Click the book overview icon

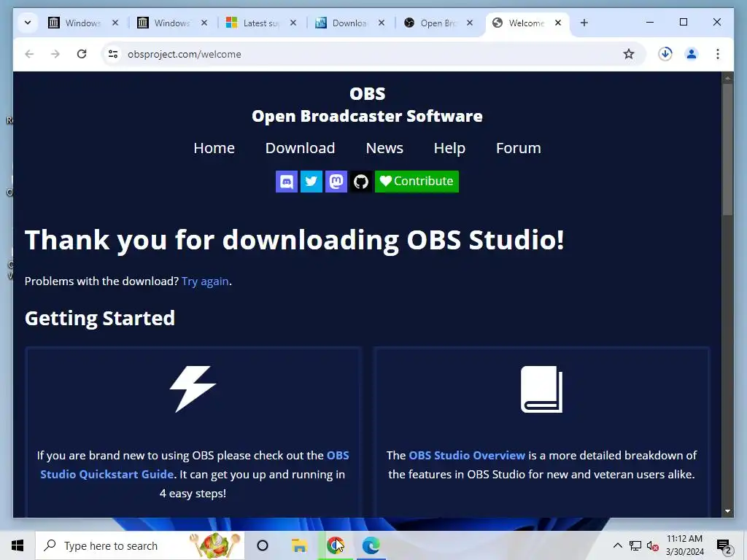coord(542,389)
